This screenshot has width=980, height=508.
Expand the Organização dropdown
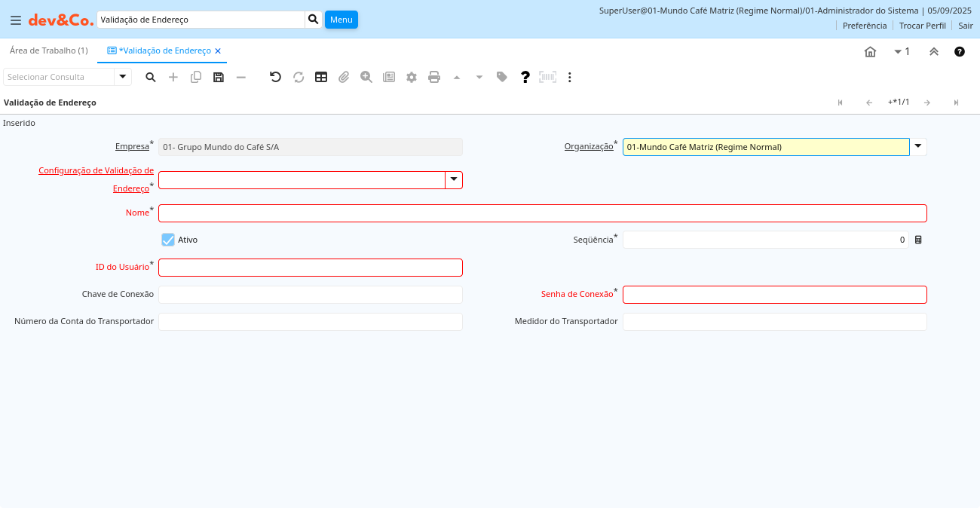(x=918, y=147)
